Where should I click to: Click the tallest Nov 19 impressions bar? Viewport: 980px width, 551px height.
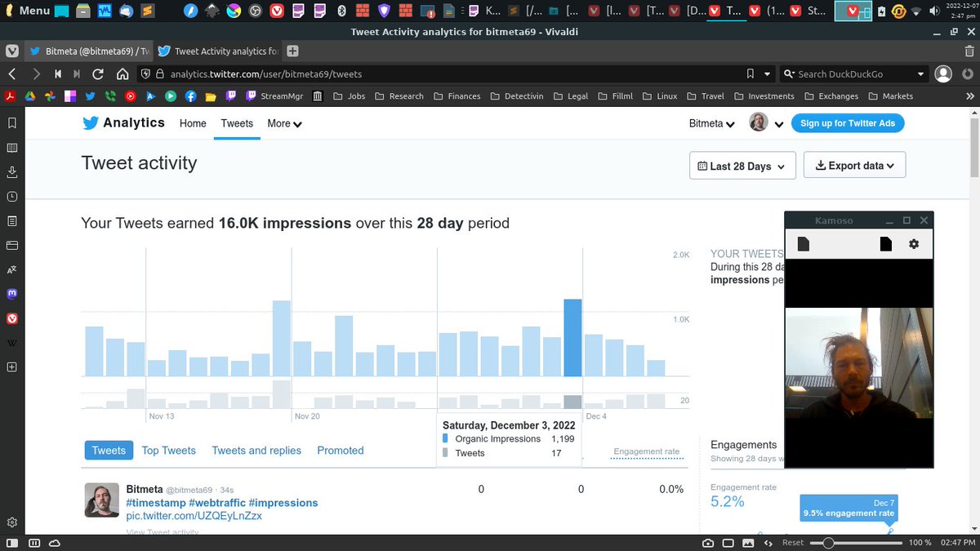282,339
